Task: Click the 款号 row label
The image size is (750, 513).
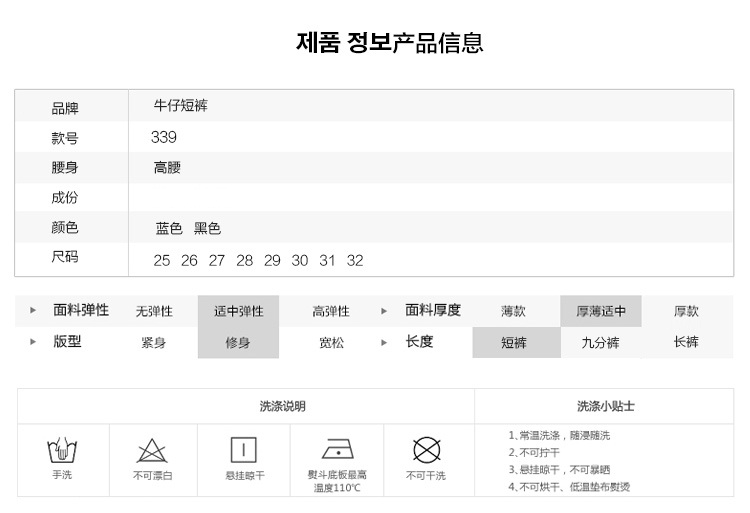Action: (65, 138)
